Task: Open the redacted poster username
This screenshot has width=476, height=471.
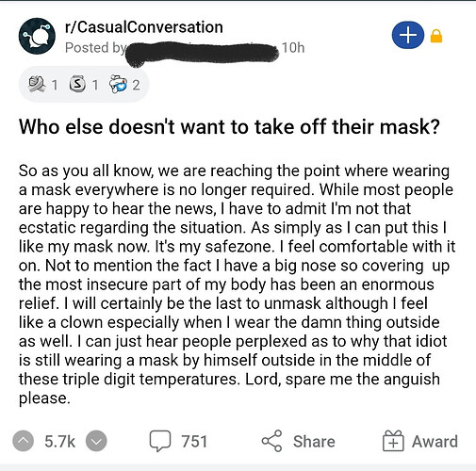Action: tap(202, 53)
